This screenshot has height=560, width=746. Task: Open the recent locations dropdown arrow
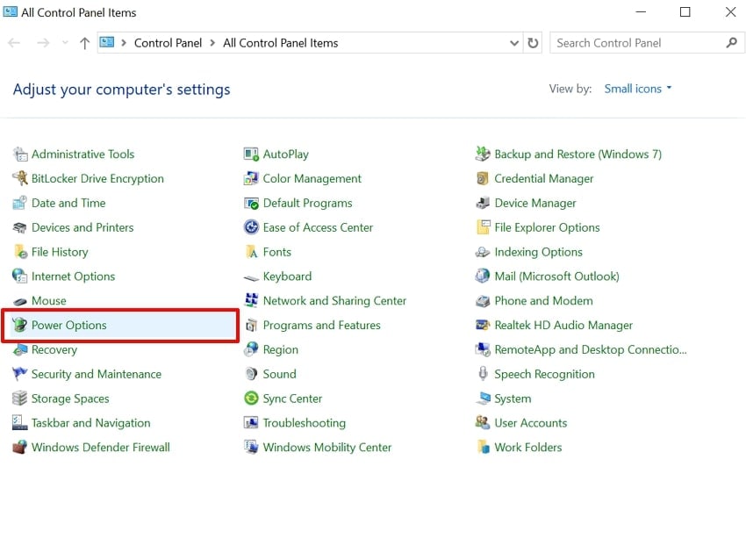click(65, 43)
